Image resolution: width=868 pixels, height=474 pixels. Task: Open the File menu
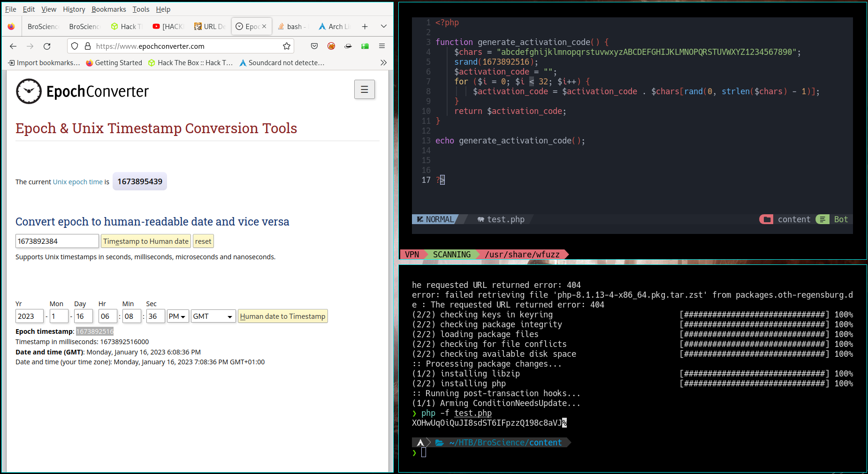tap(10, 9)
